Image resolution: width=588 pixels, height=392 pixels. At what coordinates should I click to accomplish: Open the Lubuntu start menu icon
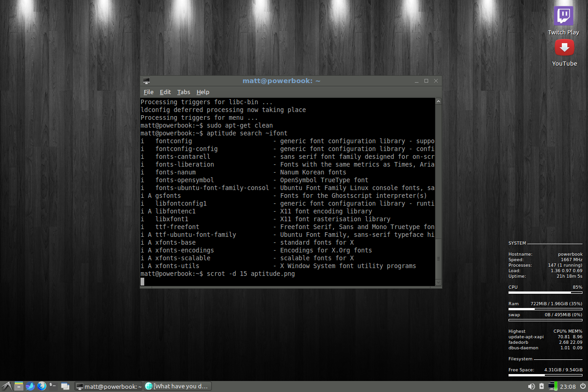coord(6,386)
